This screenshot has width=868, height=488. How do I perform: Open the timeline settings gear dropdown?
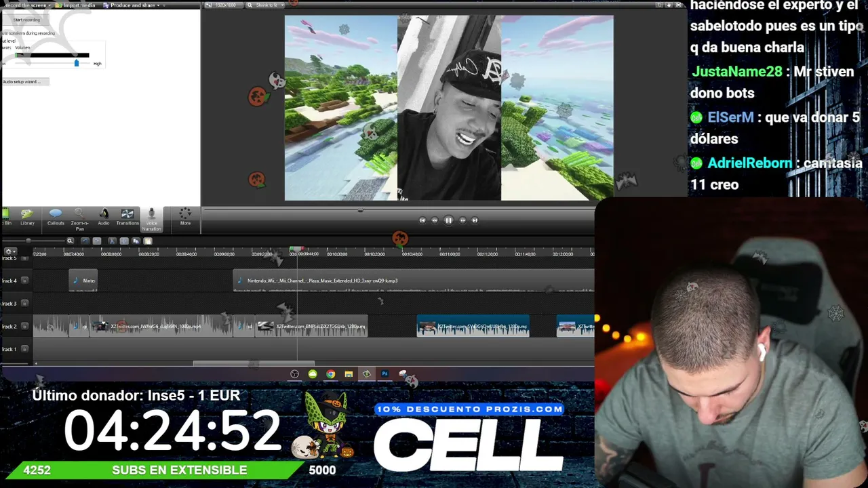point(10,251)
